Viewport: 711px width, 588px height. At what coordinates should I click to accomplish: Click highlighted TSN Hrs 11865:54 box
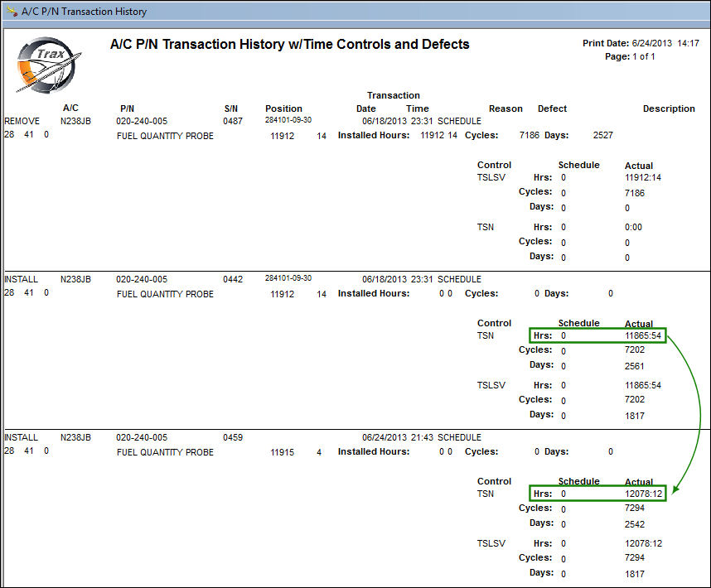(597, 335)
